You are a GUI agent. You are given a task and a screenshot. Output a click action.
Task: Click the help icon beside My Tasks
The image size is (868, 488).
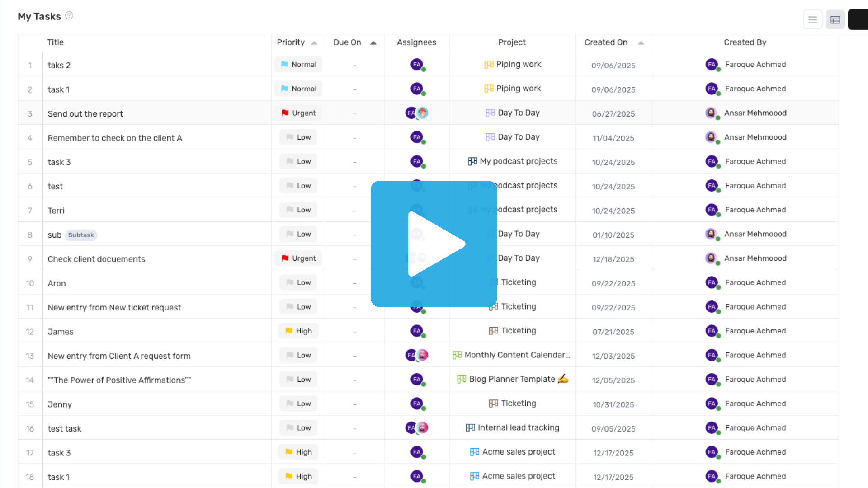(x=69, y=16)
